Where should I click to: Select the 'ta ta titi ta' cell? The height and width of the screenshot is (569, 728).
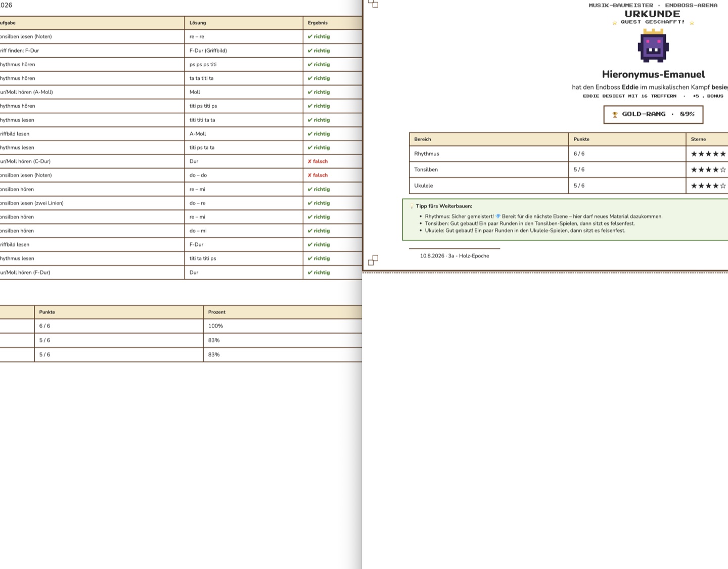pos(244,78)
